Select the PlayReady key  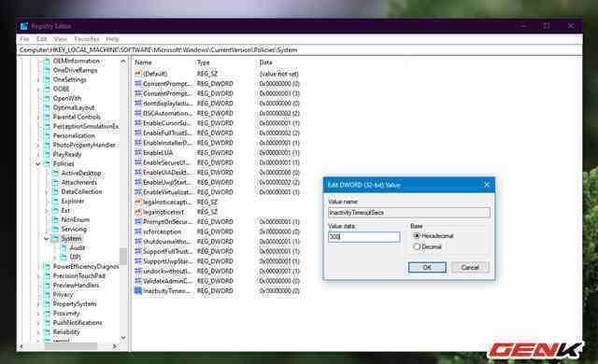pyautogui.click(x=67, y=154)
